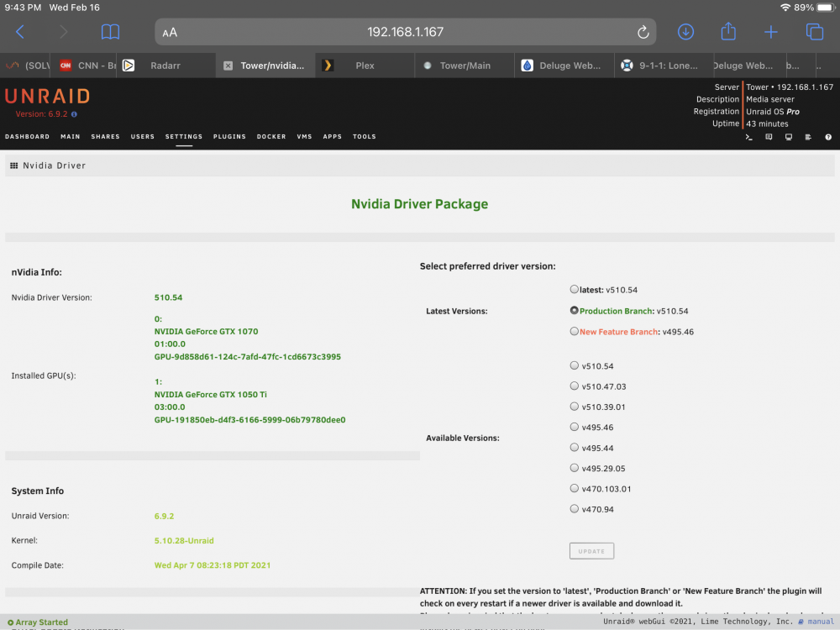Open the Settings menu item
840x630 pixels.
(184, 137)
